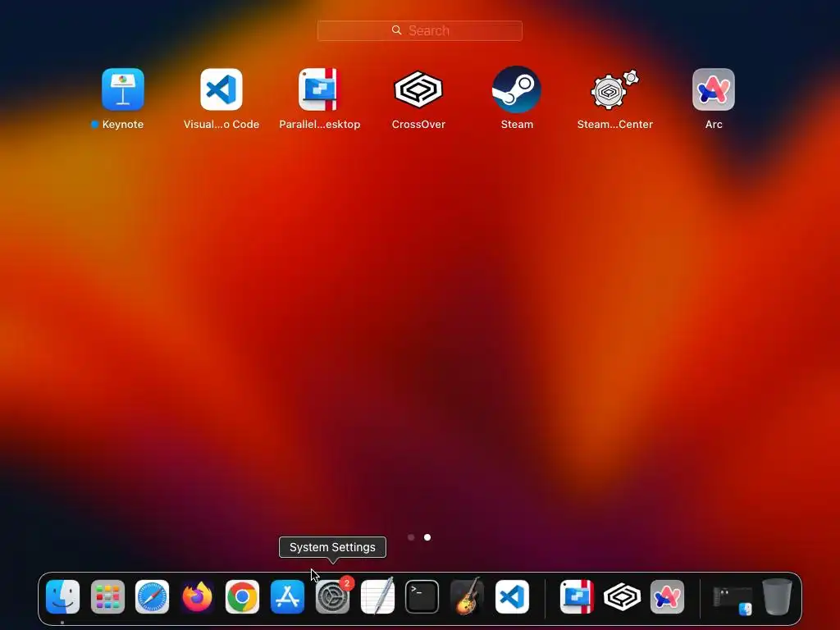Screen dimensions: 840x630
Task: Click the "Steam...Center" label
Action: pyautogui.click(x=614, y=125)
